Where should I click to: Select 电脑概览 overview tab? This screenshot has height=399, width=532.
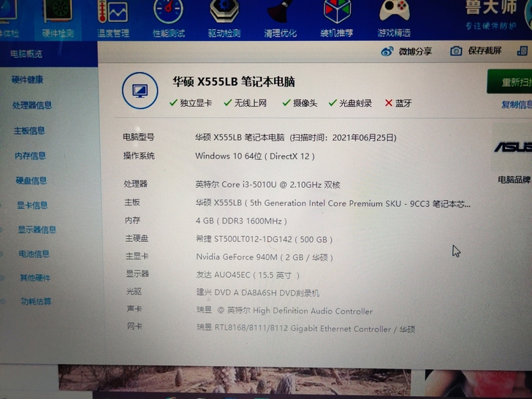(26, 54)
